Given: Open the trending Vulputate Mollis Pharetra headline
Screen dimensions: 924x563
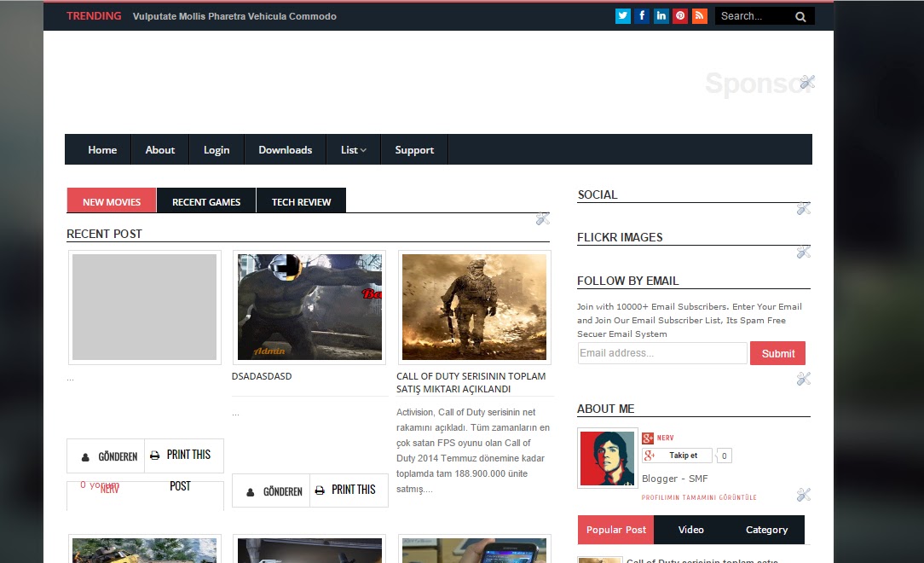Looking at the screenshot, I should [x=234, y=16].
